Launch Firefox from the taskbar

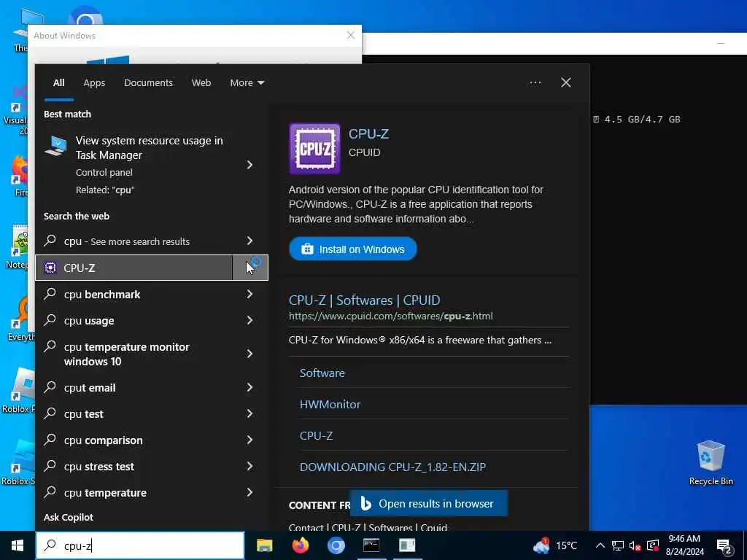tap(300, 545)
